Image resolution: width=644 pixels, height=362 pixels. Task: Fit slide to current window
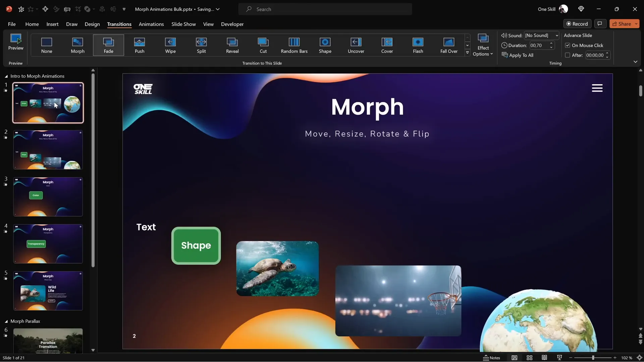(639, 358)
